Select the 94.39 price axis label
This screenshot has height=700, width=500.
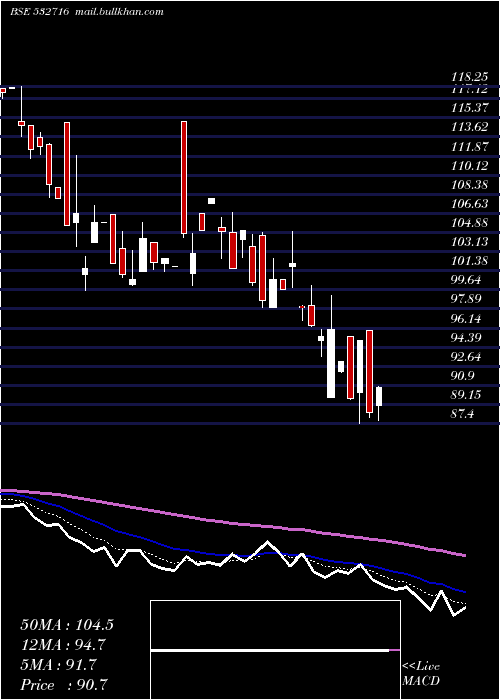point(466,337)
